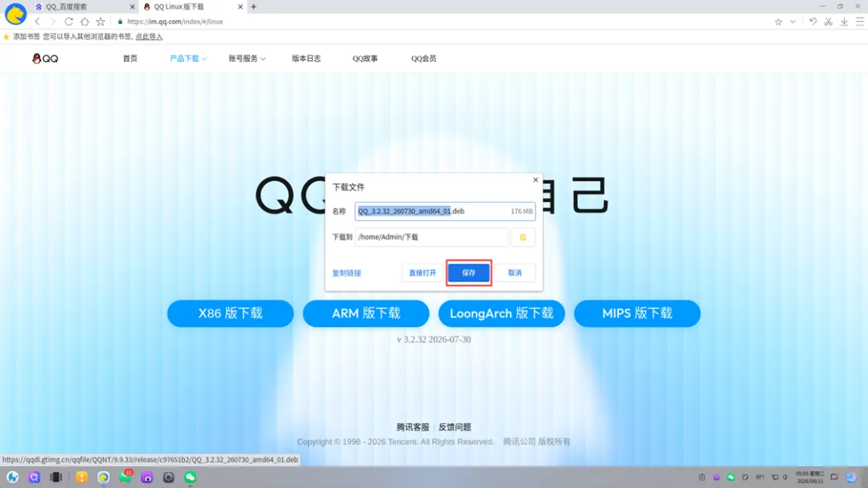Screen dimensions: 868x488
Task: Open WeChat icon in the left taskbar
Action: tap(190, 477)
